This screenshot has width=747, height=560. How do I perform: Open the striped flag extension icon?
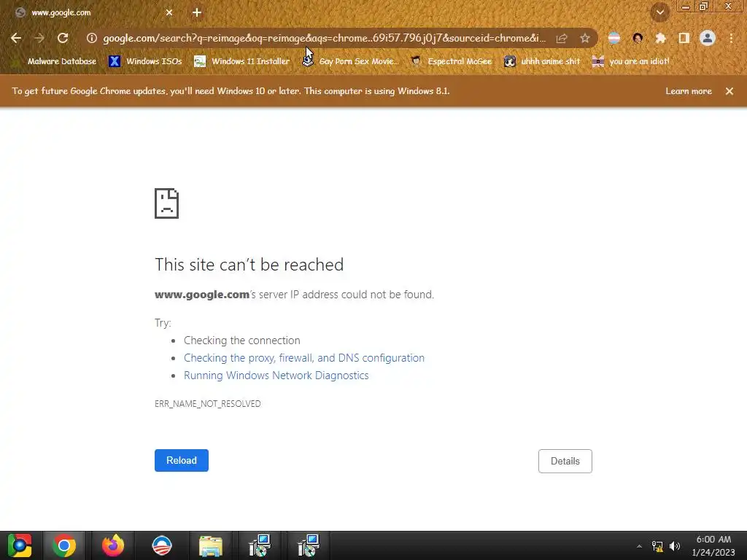pyautogui.click(x=614, y=38)
